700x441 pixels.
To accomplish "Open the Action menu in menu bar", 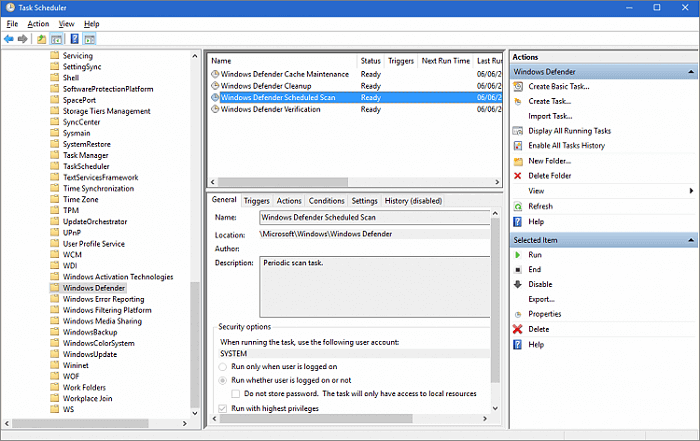I will coord(38,23).
